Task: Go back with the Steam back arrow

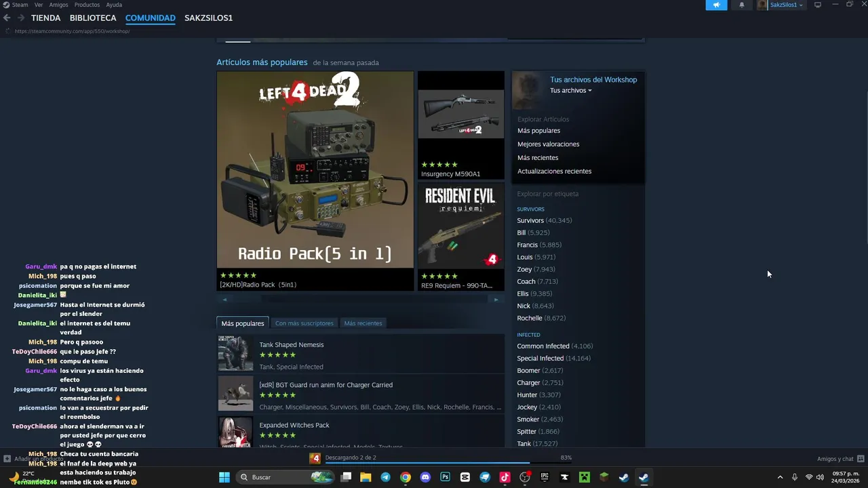Action: (x=7, y=18)
